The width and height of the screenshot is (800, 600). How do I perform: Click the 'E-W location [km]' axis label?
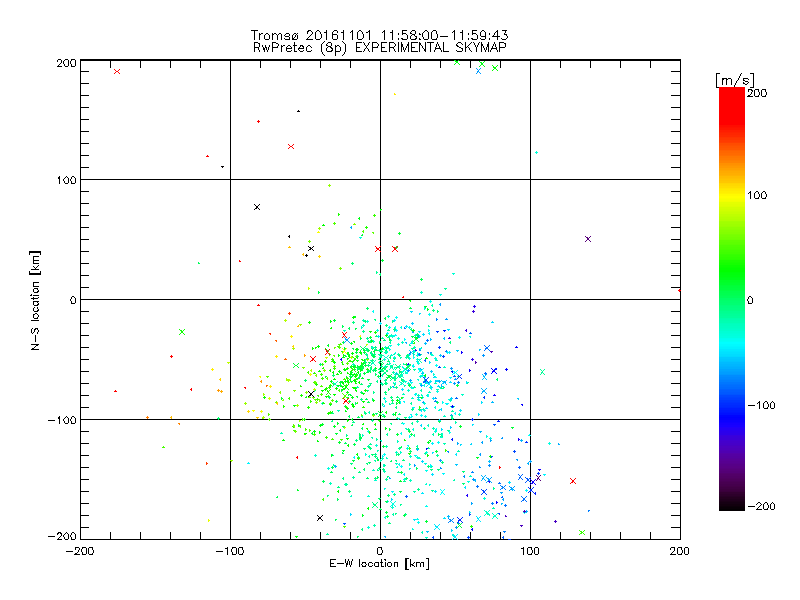click(x=379, y=564)
